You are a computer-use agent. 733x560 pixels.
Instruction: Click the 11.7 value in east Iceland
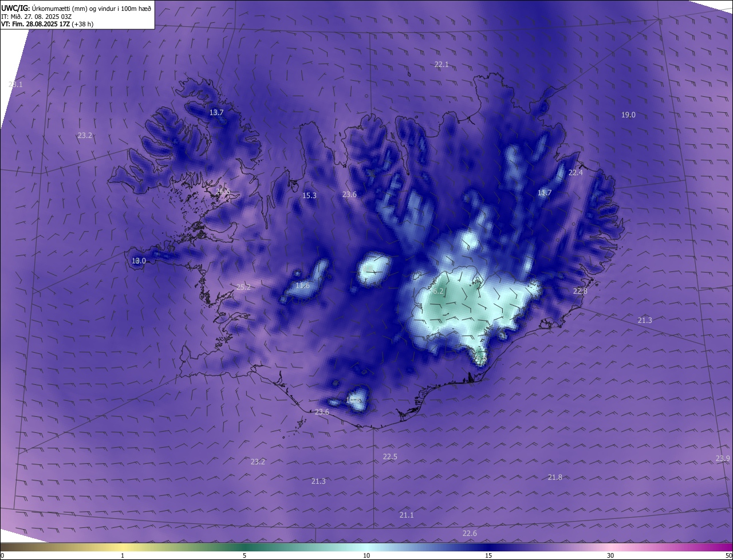(545, 193)
